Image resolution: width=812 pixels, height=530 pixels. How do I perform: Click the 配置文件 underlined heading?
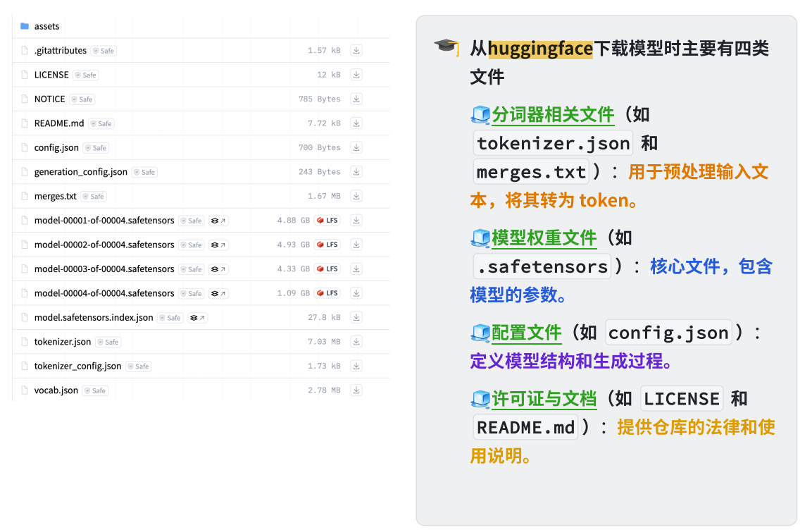pyautogui.click(x=526, y=333)
